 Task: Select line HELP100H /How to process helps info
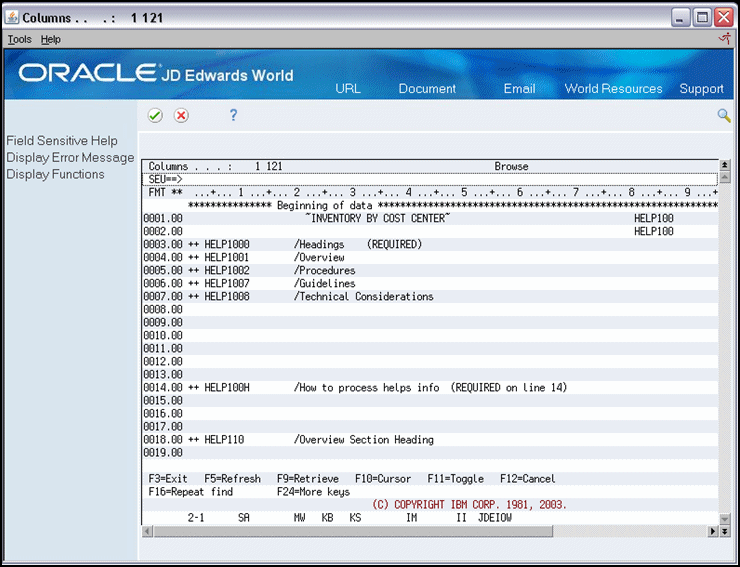pyautogui.click(x=429, y=388)
